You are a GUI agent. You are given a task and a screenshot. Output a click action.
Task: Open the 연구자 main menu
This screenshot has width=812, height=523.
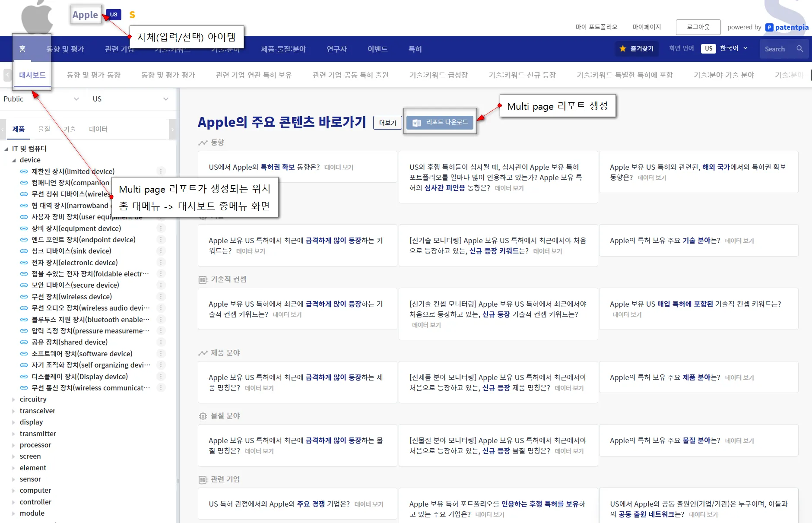pos(336,49)
